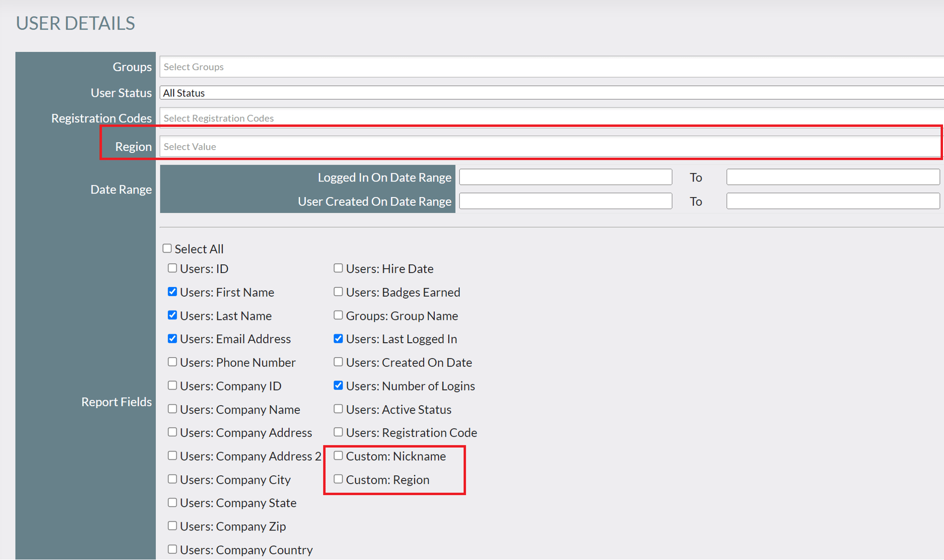
Task: Check the Users: ID checkbox
Action: click(x=172, y=268)
